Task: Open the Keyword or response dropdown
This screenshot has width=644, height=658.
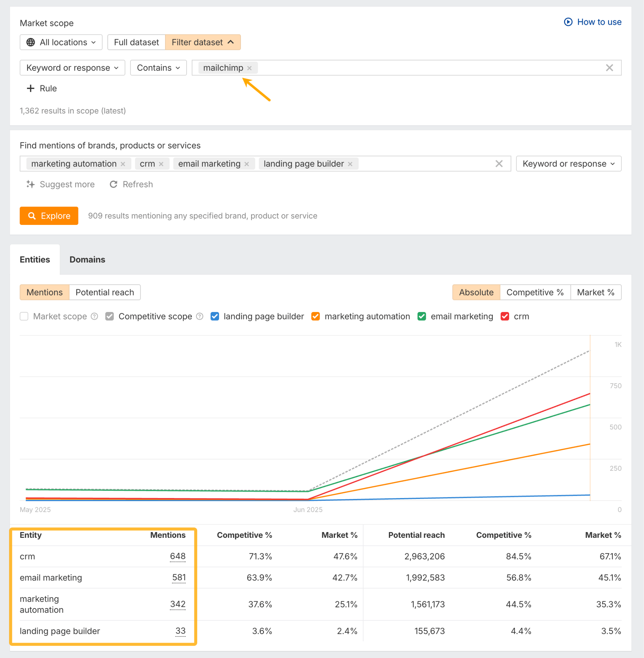Action: tap(568, 164)
